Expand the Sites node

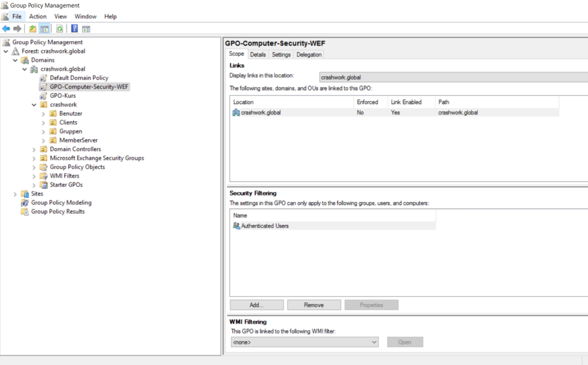pyautogui.click(x=16, y=194)
